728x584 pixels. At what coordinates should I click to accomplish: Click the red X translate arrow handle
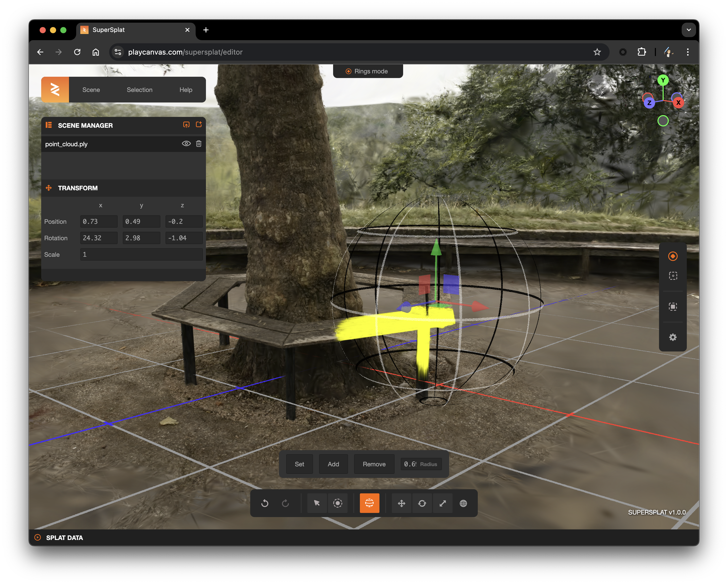[480, 306]
